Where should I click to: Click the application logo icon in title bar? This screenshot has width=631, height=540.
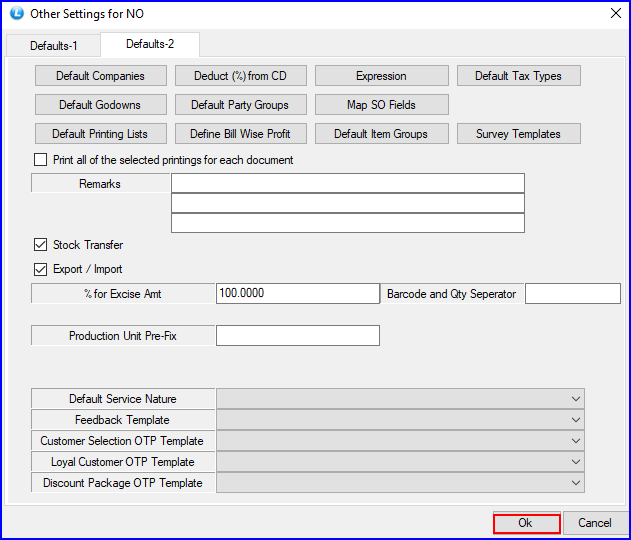pyautogui.click(x=16, y=14)
